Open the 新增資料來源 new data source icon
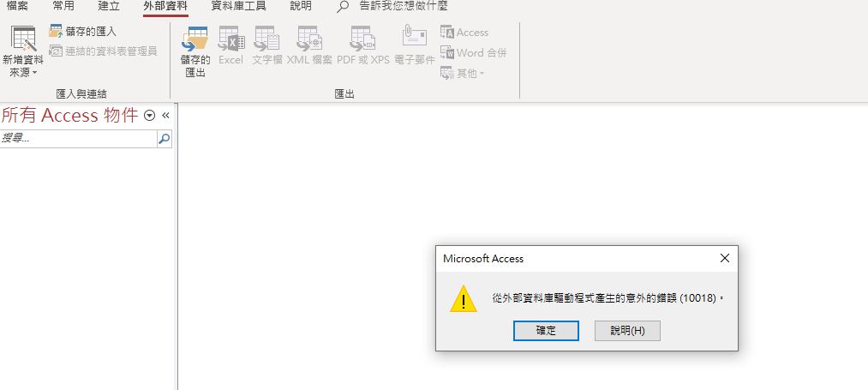 [23, 39]
